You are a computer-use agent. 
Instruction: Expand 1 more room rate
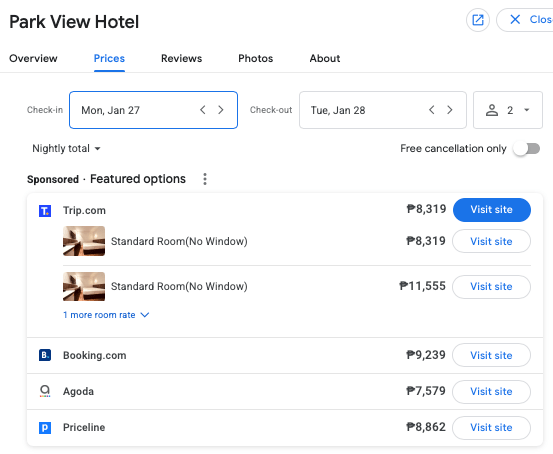(x=106, y=315)
